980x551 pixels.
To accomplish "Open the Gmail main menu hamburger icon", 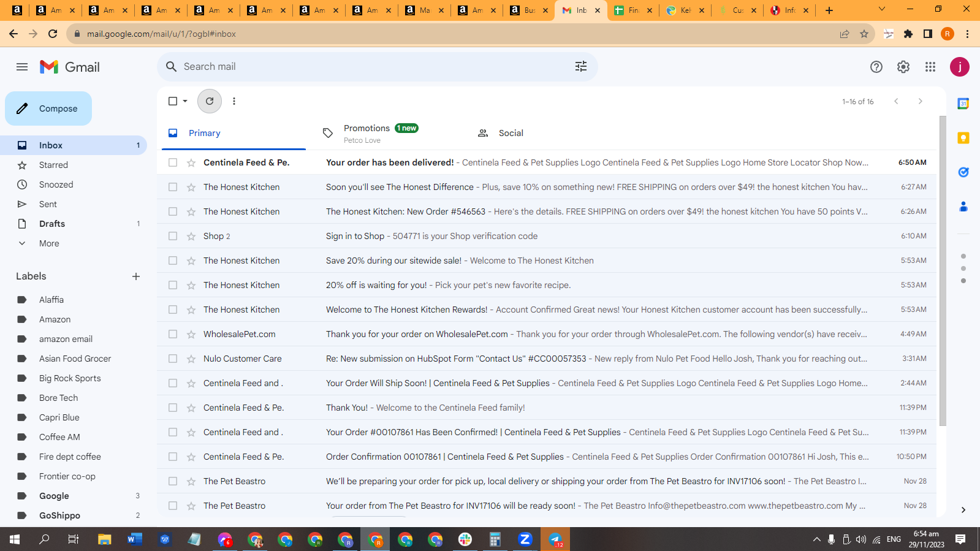I will point(22,67).
